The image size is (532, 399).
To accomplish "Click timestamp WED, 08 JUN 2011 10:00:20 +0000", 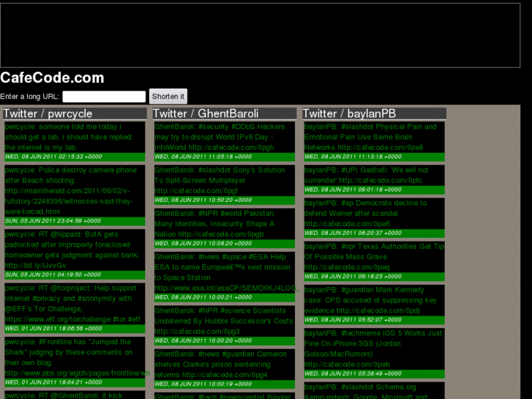I will point(203,341).
